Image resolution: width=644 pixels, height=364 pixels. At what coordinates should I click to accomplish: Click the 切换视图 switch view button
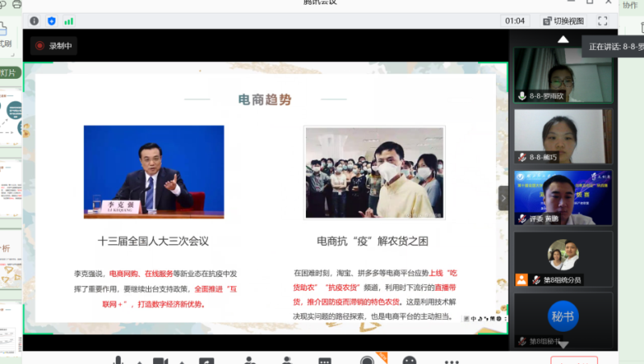pos(562,21)
